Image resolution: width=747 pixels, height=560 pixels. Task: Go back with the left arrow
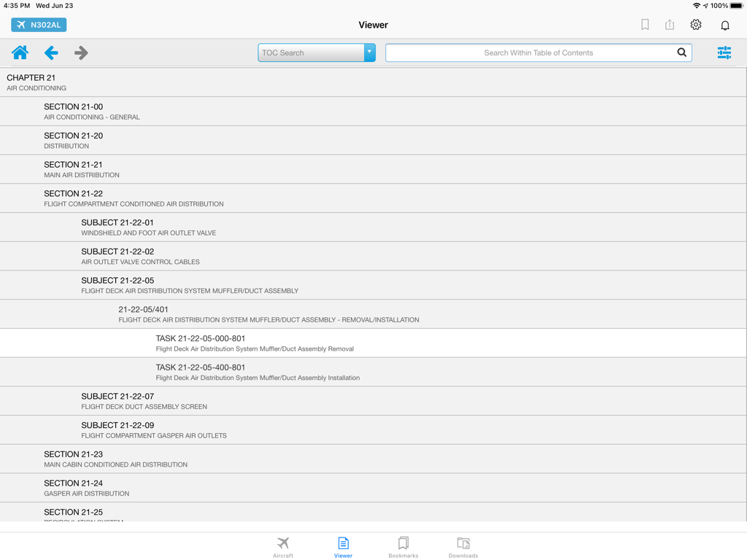coord(50,52)
